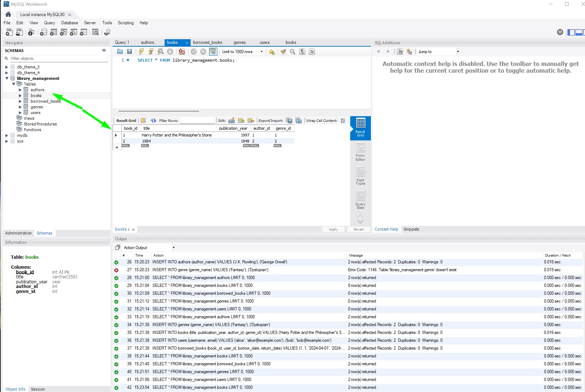This screenshot has height=392, width=585.
Task: Export recordset to external file
Action: [289, 120]
